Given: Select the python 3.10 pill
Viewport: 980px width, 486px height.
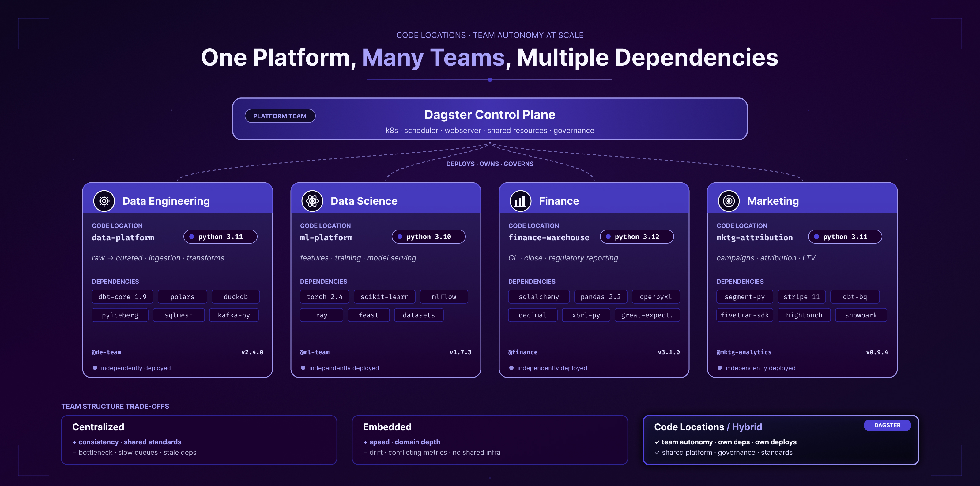Looking at the screenshot, I should point(428,237).
